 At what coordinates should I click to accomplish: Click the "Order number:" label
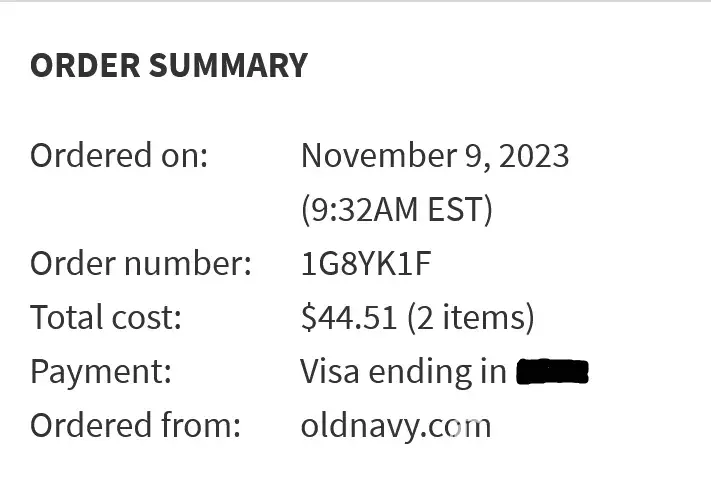[140, 264]
